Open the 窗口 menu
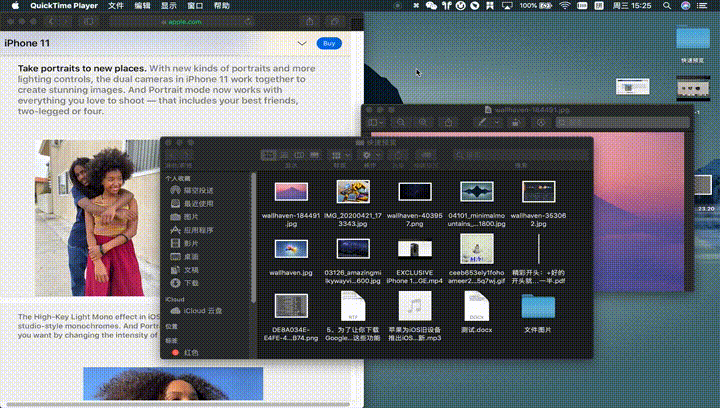The width and height of the screenshot is (720, 408). pyautogui.click(x=195, y=6)
